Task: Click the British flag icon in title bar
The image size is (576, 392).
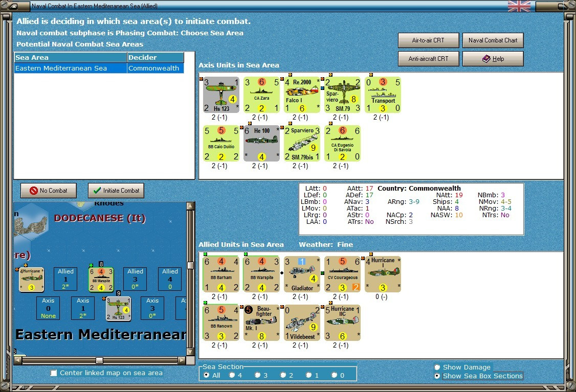Action: coord(519,6)
